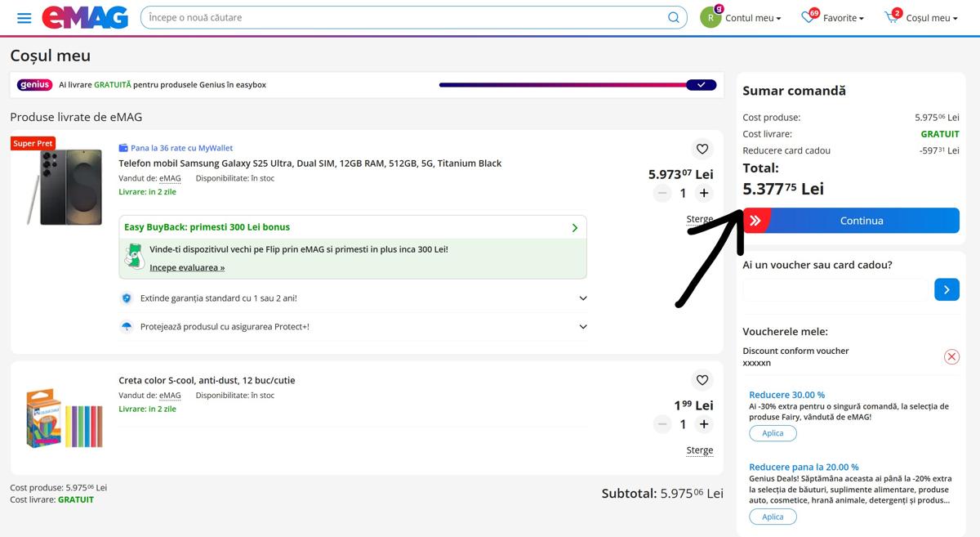Increase Samsung Galaxy quantity with plus
Screen dimensions: 980x537
(704, 193)
